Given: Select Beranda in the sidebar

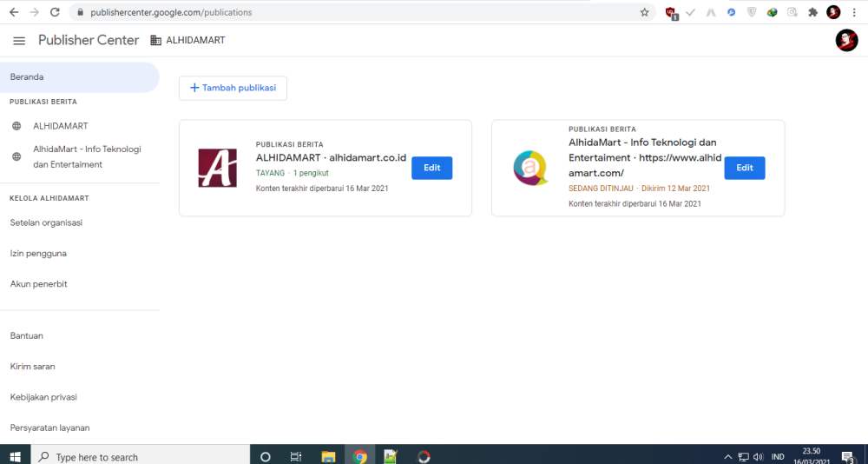Looking at the screenshot, I should 79,77.
